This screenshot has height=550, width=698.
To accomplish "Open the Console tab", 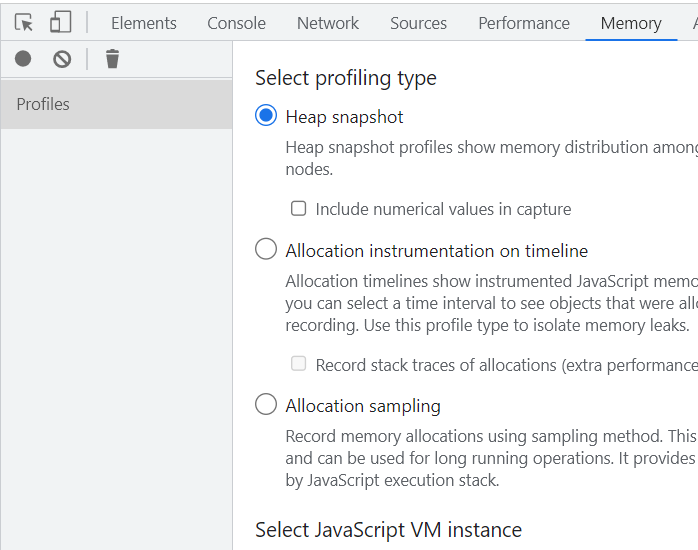I will (236, 23).
